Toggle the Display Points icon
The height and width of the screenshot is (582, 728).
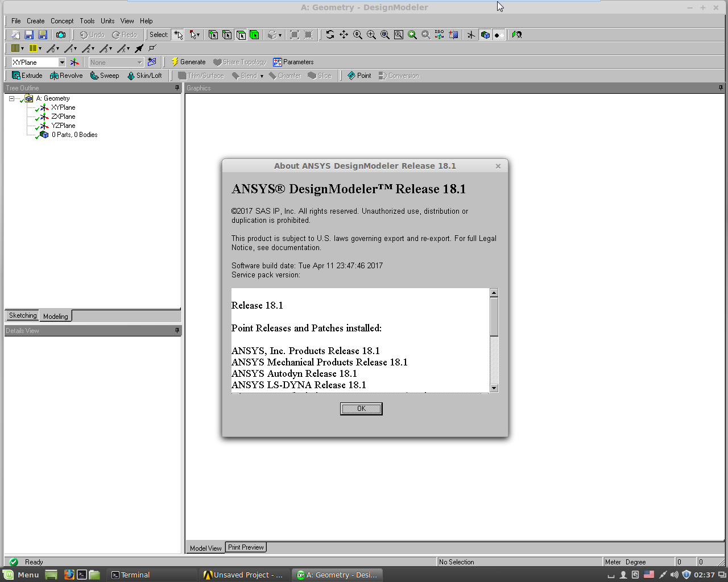click(498, 35)
